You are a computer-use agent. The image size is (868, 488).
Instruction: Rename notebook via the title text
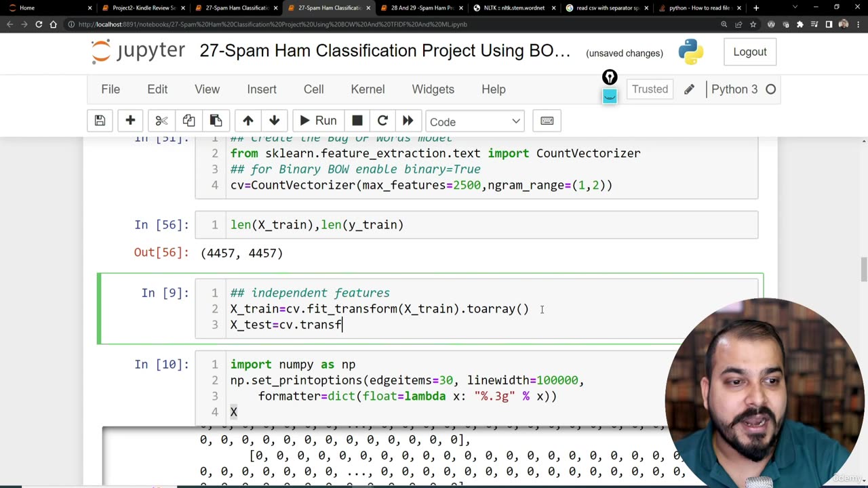[384, 51]
